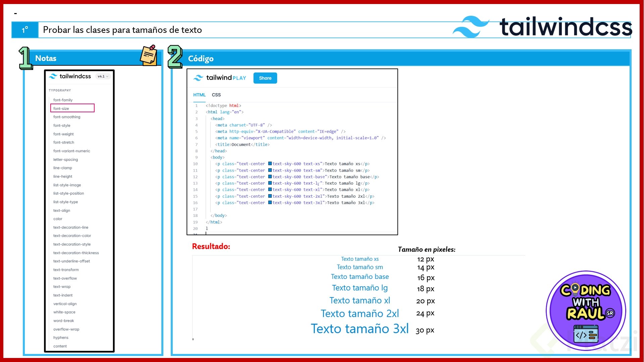
Task: Select the HTML tab
Action: coord(199,95)
